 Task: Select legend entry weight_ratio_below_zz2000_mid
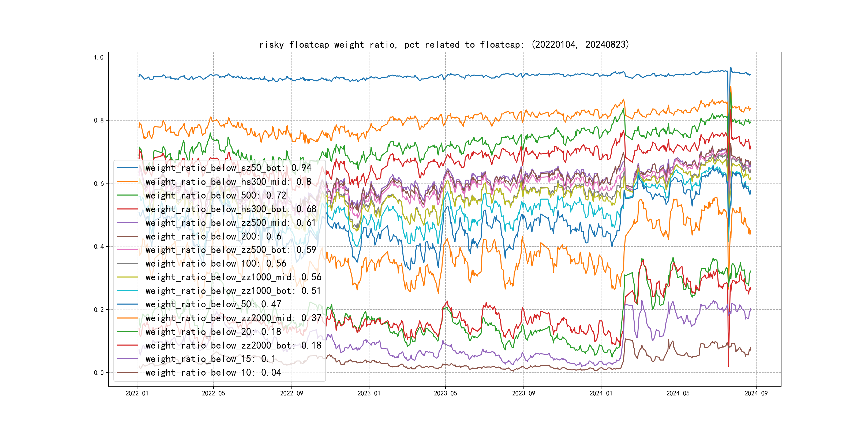tap(233, 318)
